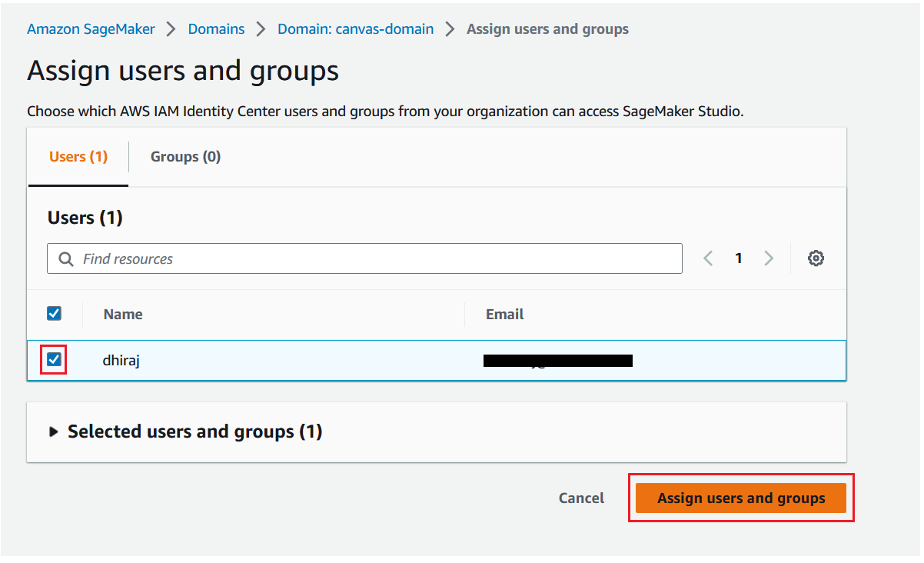
Task: Uncheck the dhiraj user checkbox
Action: click(x=54, y=359)
